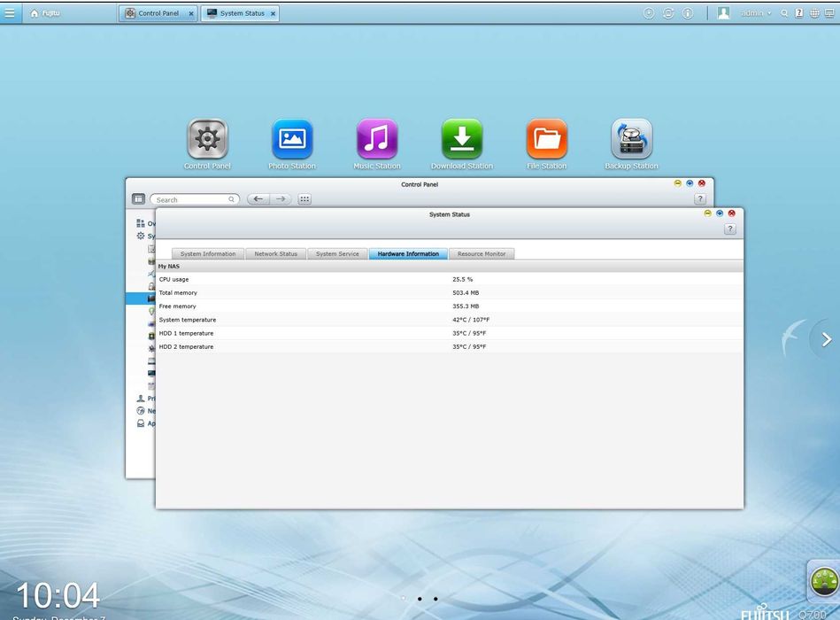Toggle the Control Panel sidebar view icon
840x620 pixels.
[x=138, y=198]
